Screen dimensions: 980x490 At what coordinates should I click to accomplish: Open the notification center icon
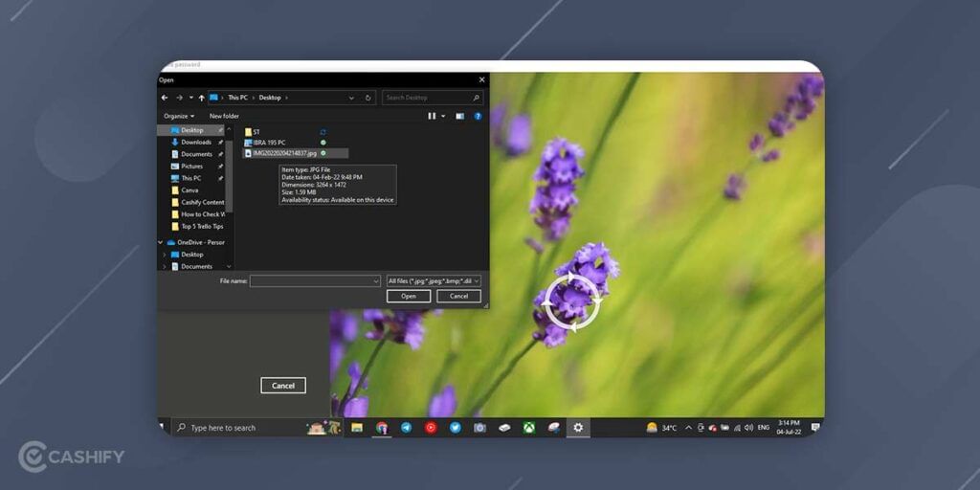pyautogui.click(x=815, y=428)
